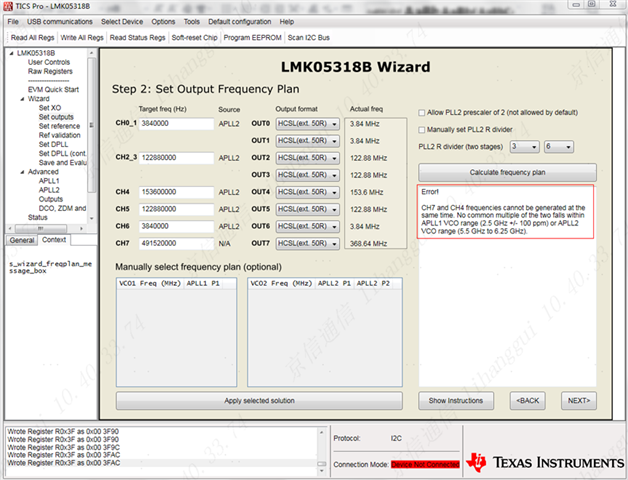
Task: Open the OUT4 output format dropdown
Action: 308,192
